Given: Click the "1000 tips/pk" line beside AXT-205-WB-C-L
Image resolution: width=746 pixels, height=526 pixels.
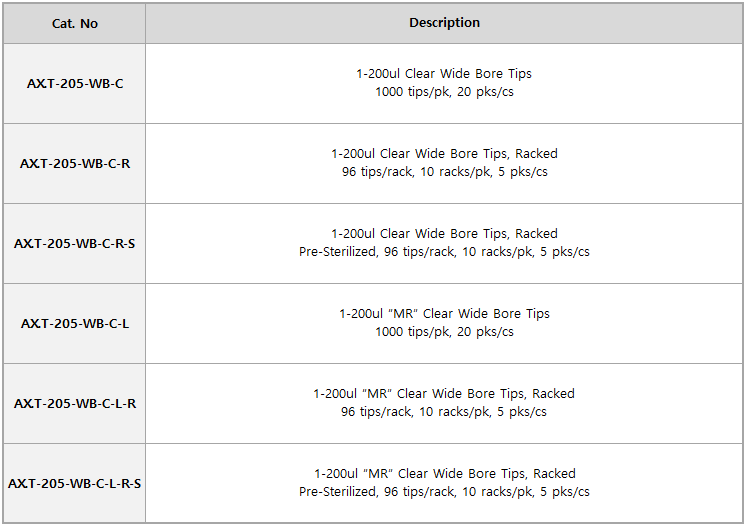Looking at the screenshot, I should coord(444,332).
